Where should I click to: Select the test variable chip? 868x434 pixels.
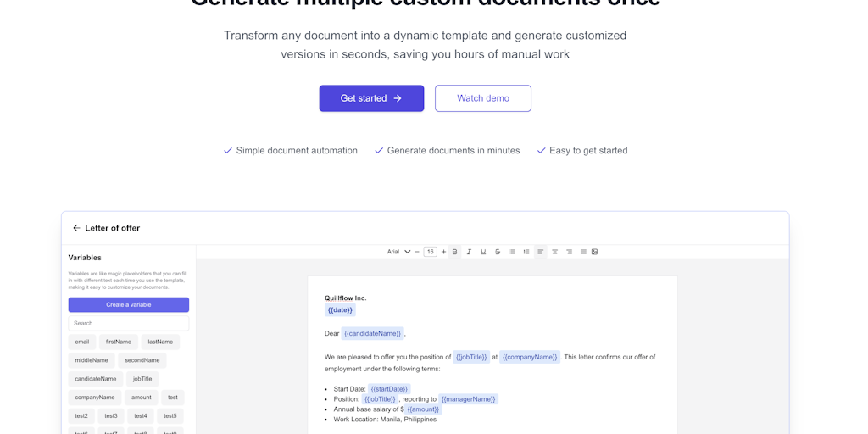click(x=173, y=398)
